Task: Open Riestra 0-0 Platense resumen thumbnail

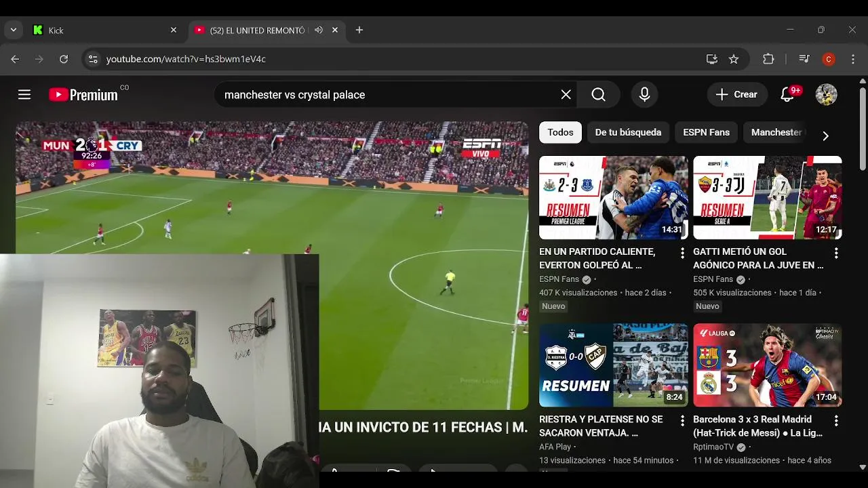Action: tap(613, 365)
